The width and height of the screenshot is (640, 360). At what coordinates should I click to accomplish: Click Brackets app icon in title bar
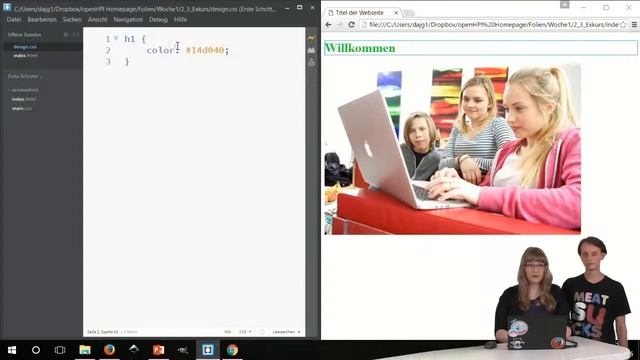pyautogui.click(x=7, y=7)
